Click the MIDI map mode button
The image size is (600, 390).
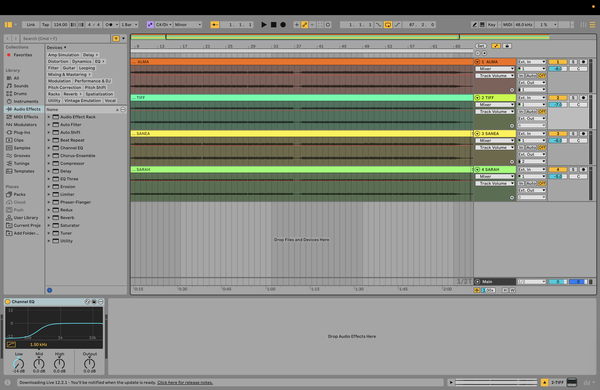pyautogui.click(x=507, y=24)
